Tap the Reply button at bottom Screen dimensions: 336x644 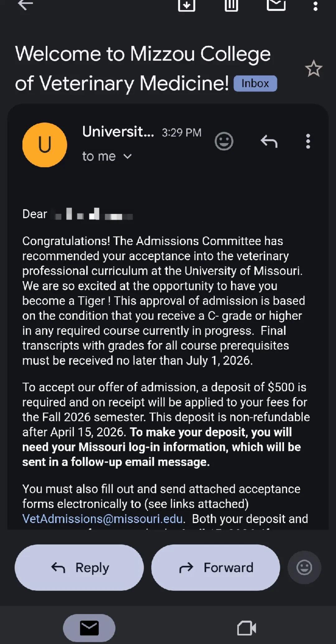[x=79, y=567]
